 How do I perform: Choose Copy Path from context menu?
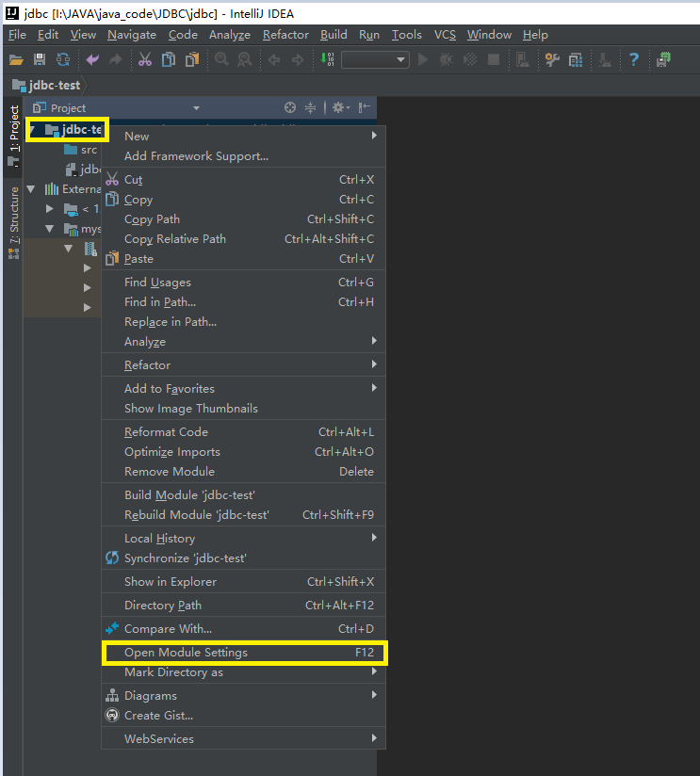243,219
